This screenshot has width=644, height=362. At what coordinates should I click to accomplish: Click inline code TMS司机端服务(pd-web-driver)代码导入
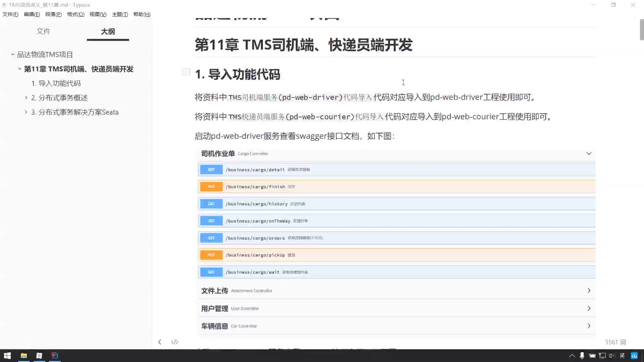click(x=300, y=98)
